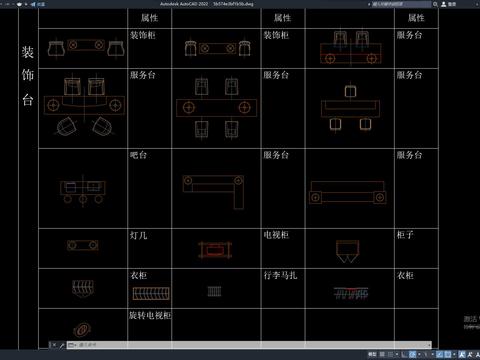
Task: Open object snap settings dropdown arrow
Action: [x=454, y=354]
